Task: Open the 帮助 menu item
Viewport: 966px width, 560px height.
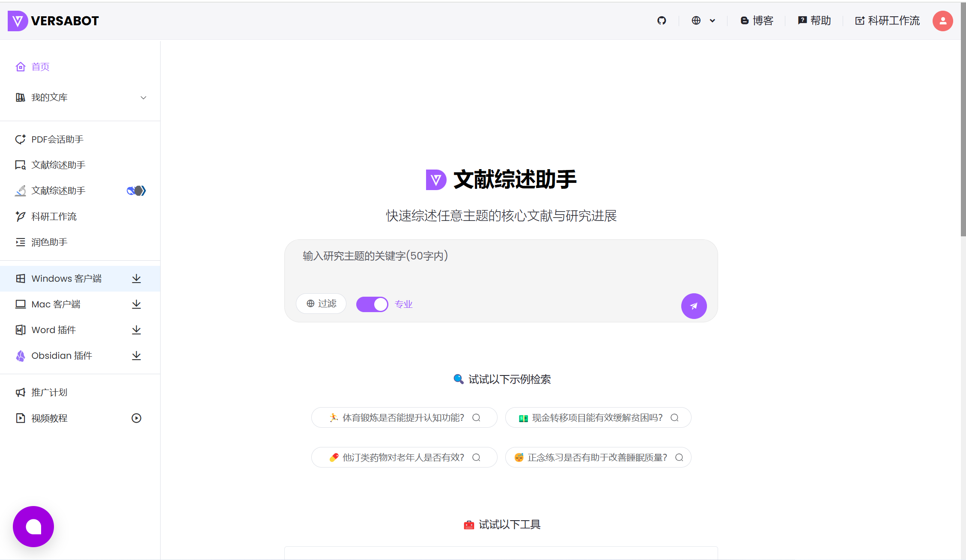Action: (814, 21)
